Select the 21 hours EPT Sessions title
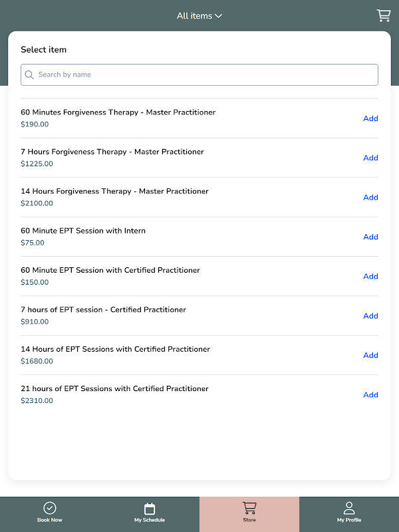Image resolution: width=399 pixels, height=532 pixels. tap(114, 388)
